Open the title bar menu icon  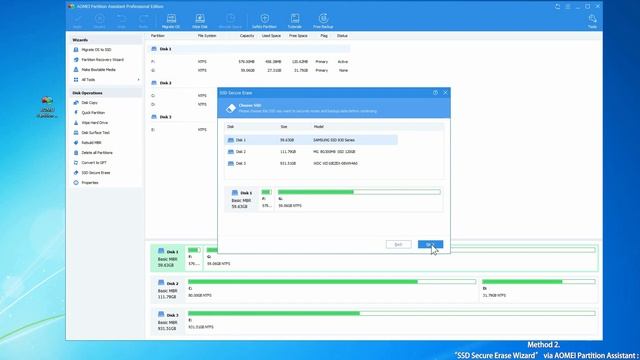(568, 7)
